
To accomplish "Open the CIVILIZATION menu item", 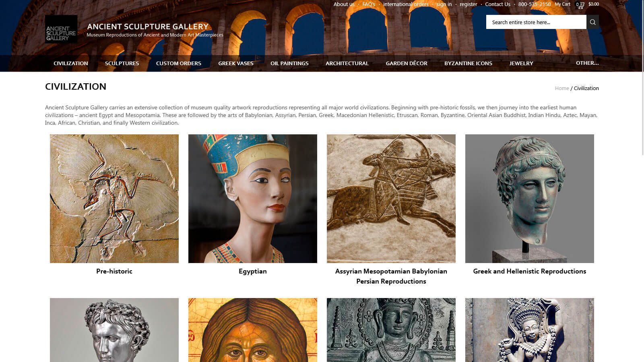I will [70, 63].
